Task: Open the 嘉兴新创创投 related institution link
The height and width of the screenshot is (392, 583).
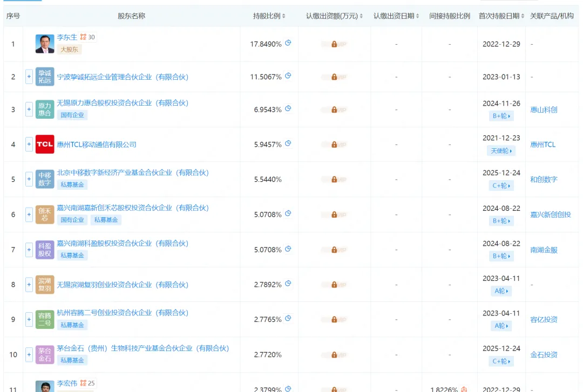Action: 550,215
